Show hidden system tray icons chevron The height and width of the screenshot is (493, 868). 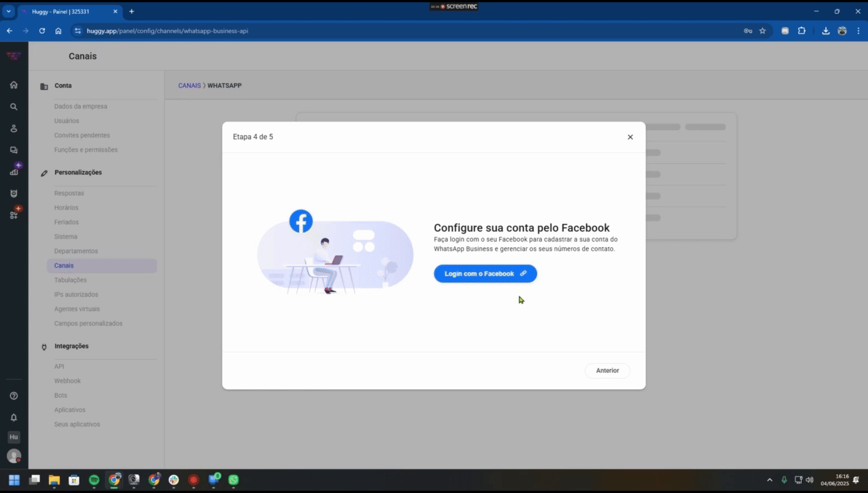click(x=769, y=480)
